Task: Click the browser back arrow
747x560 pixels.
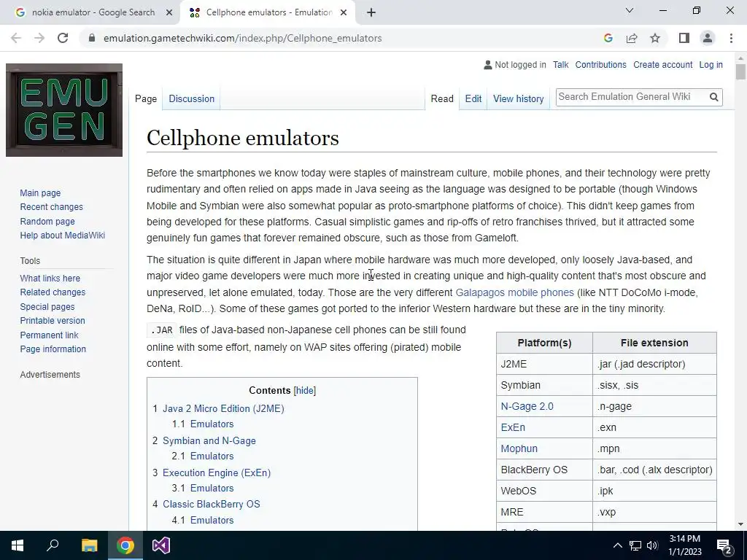Action: (x=16, y=38)
